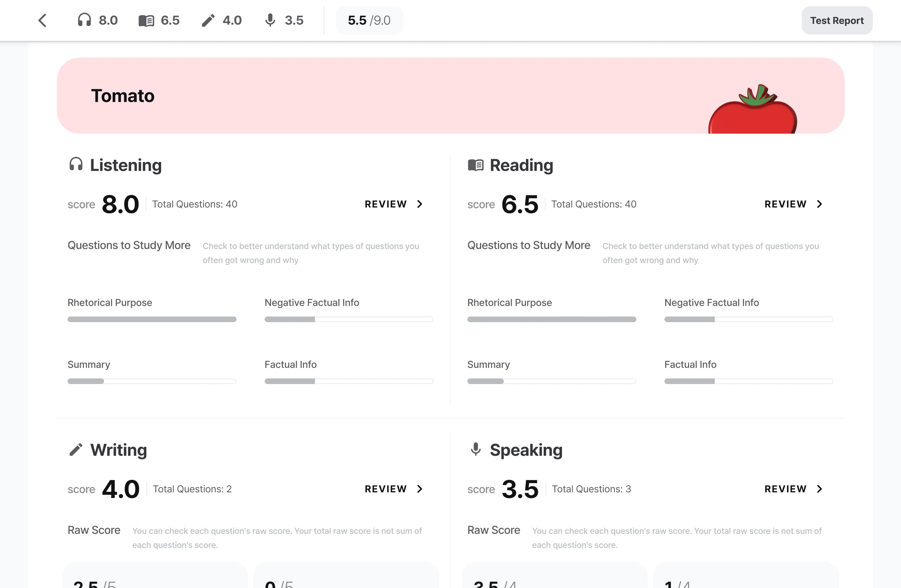Click Reading Summary progress bar

point(552,381)
